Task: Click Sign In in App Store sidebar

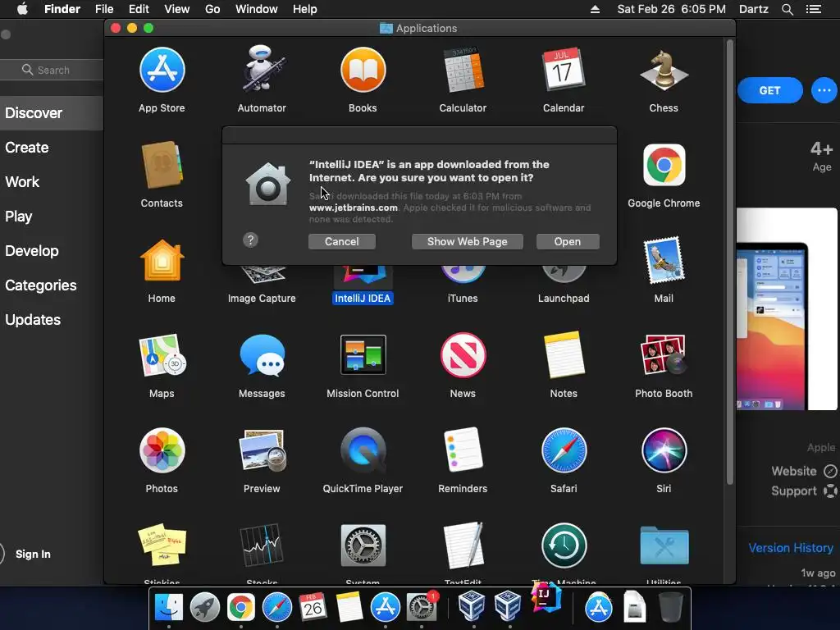Action: pyautogui.click(x=33, y=554)
